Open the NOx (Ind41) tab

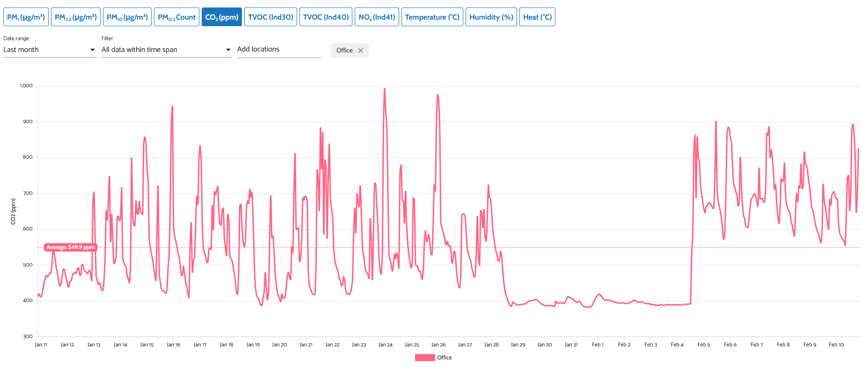tap(377, 17)
